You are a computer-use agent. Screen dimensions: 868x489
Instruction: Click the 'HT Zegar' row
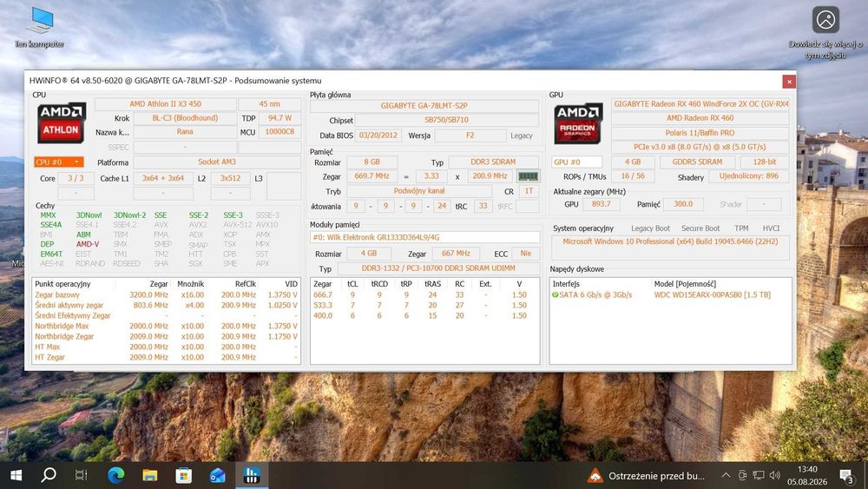tap(166, 357)
